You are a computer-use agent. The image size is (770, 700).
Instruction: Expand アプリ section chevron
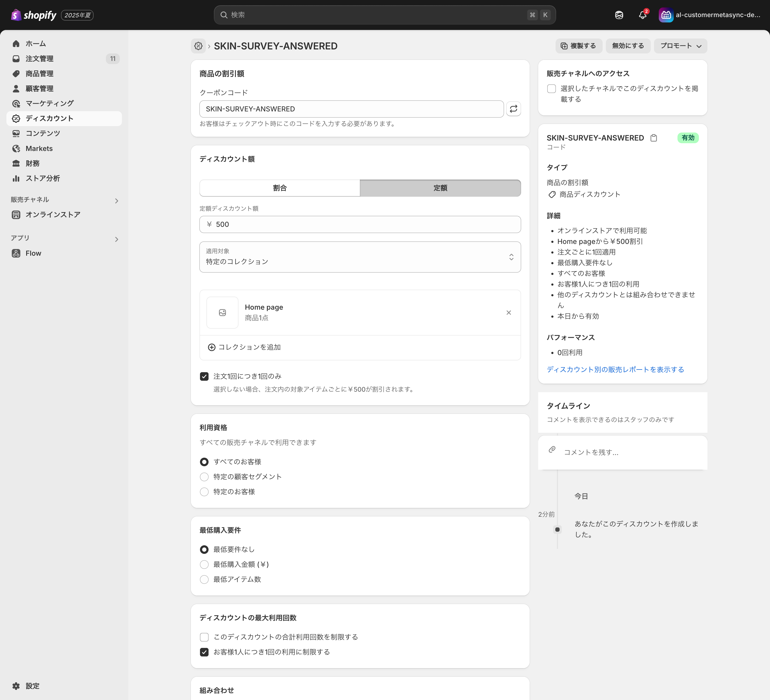click(117, 239)
